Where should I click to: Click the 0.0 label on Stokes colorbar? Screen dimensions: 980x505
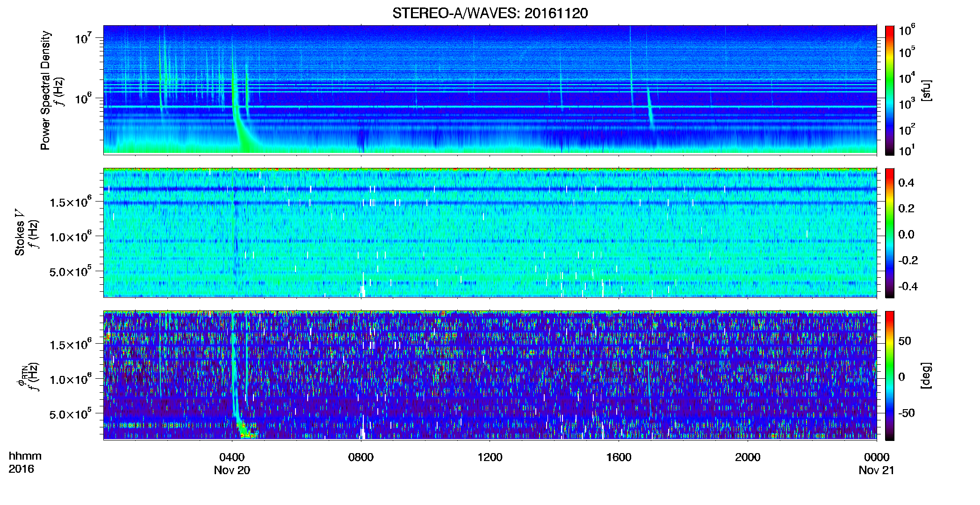[x=906, y=235]
